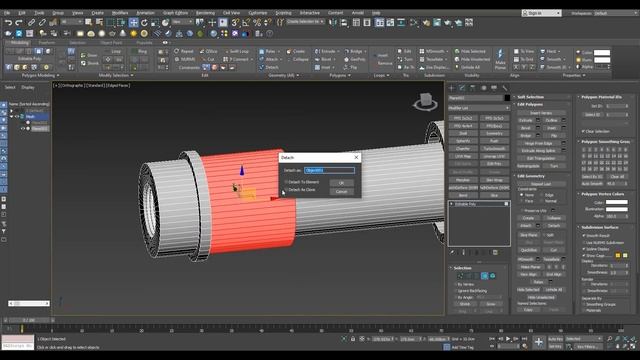This screenshot has height=360, width=640.
Task: Open the Workspaces dropdown
Action: 616,13
